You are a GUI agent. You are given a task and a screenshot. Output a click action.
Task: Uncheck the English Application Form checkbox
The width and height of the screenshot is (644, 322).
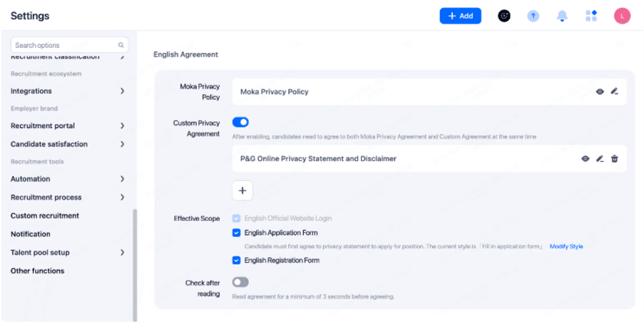coord(236,233)
